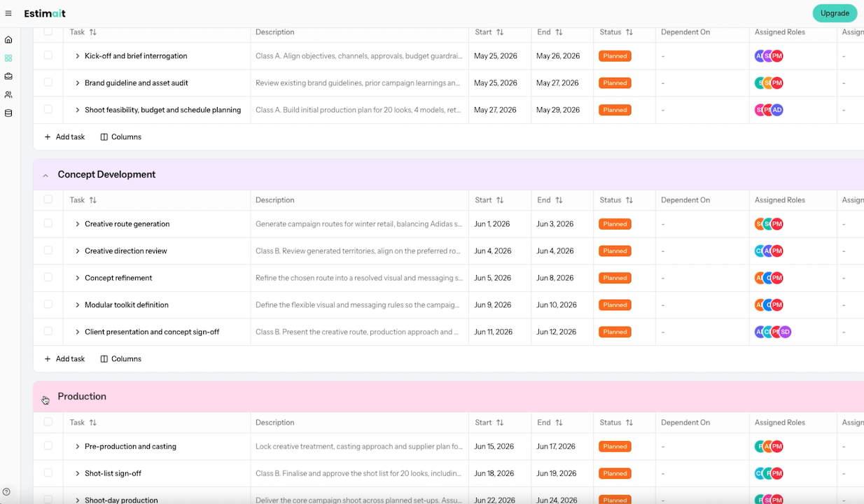This screenshot has height=504, width=864.
Task: Click role avatars for Modular toolkit definition
Action: 769,305
